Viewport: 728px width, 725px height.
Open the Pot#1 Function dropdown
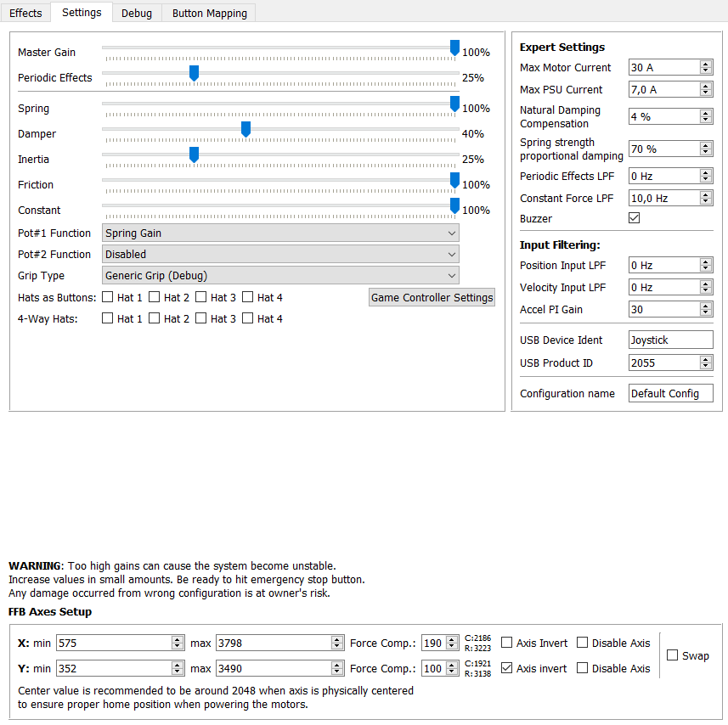pyautogui.click(x=280, y=233)
